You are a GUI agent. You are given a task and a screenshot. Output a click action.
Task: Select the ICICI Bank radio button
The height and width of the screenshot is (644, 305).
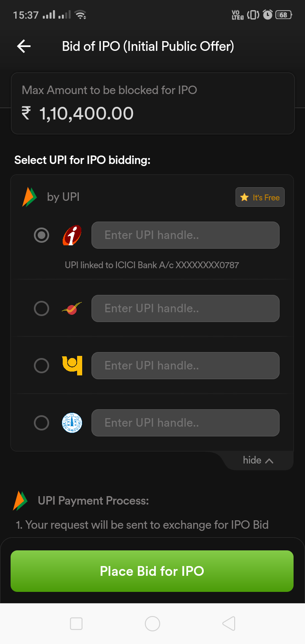[x=42, y=235]
